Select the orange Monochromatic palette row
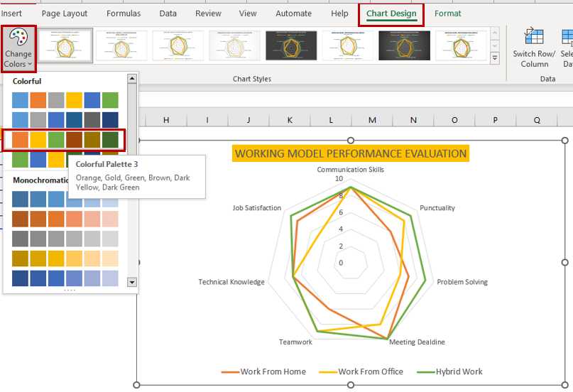The height and width of the screenshot is (392, 573). tap(65, 219)
